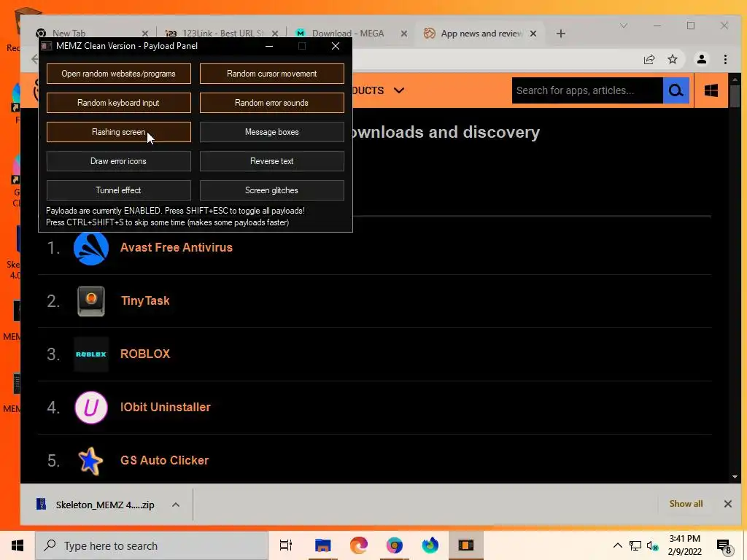Click the network icon in system tray
The width and height of the screenshot is (747, 560).
(635, 545)
